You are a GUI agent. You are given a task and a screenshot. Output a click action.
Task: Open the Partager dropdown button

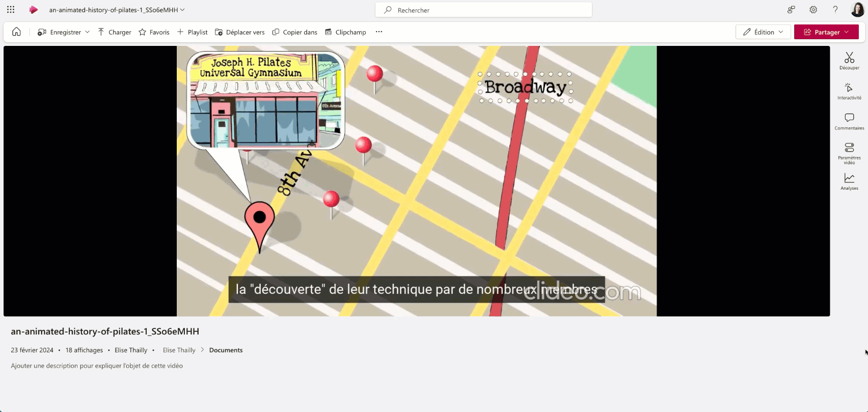pyautogui.click(x=826, y=32)
